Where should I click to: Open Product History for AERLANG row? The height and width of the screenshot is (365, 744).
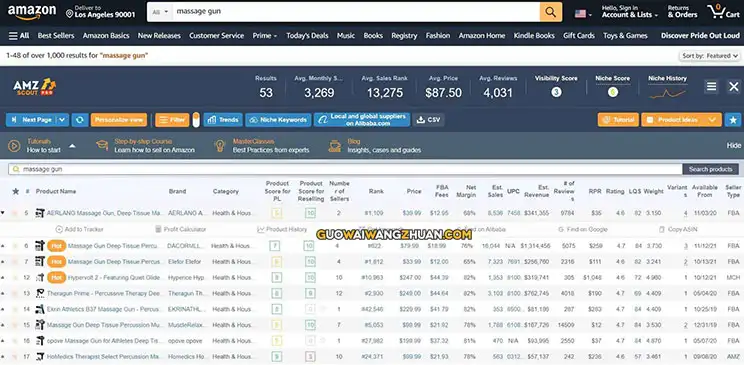click(282, 229)
